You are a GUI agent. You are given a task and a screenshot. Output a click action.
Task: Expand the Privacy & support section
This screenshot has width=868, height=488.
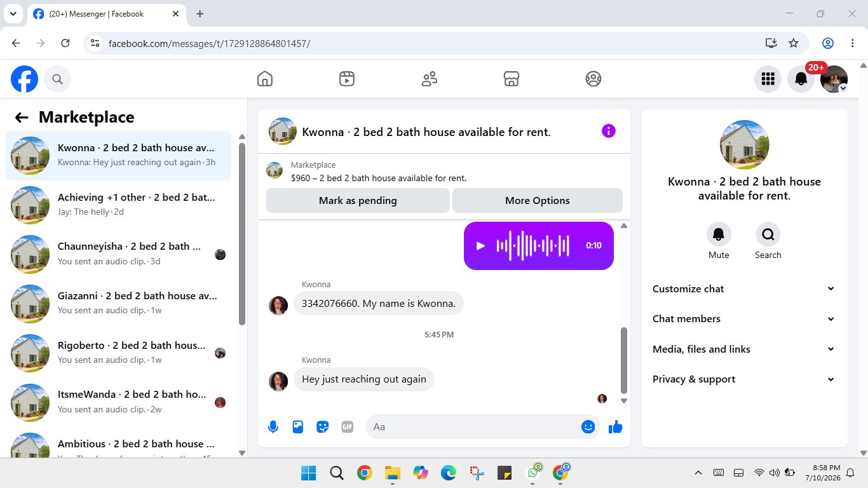[x=744, y=379]
